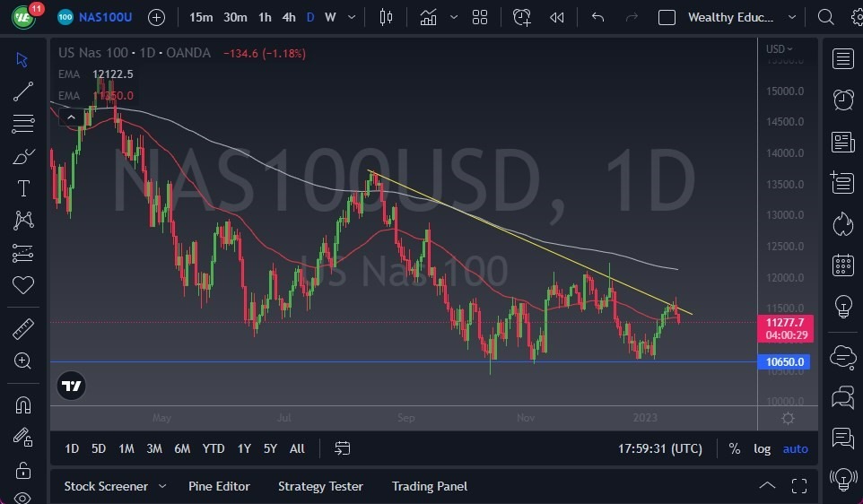The width and height of the screenshot is (863, 504).
Task: Select the Text annotation tool
Action: [x=23, y=188]
